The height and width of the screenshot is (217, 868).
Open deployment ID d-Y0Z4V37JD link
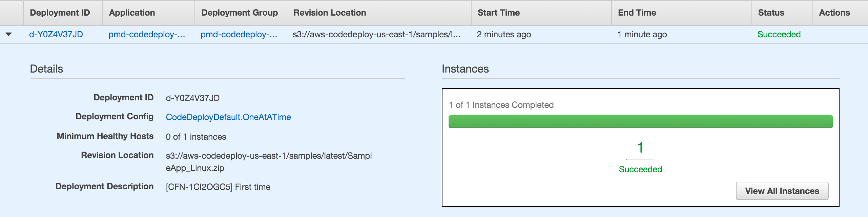[x=56, y=34]
